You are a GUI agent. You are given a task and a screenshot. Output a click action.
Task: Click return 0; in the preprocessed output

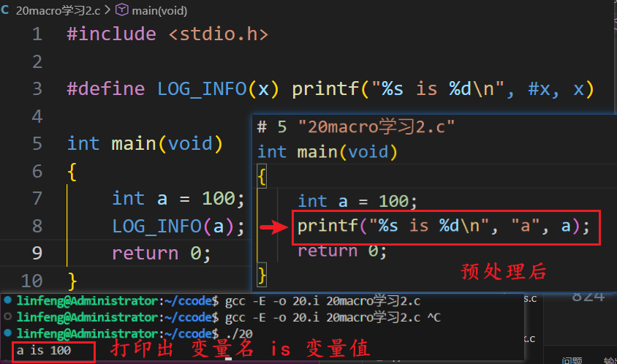tap(342, 251)
